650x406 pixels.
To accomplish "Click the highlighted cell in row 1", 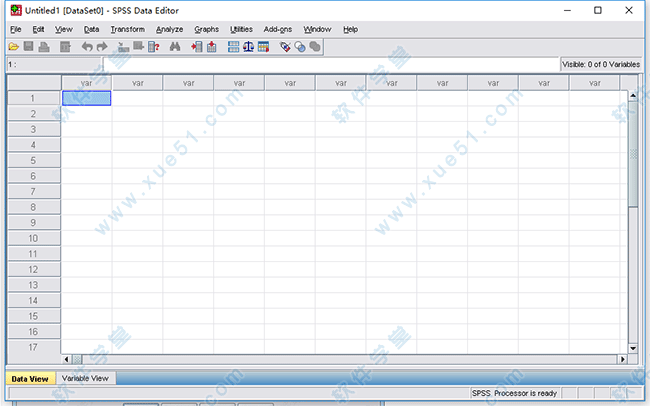I will click(x=87, y=98).
